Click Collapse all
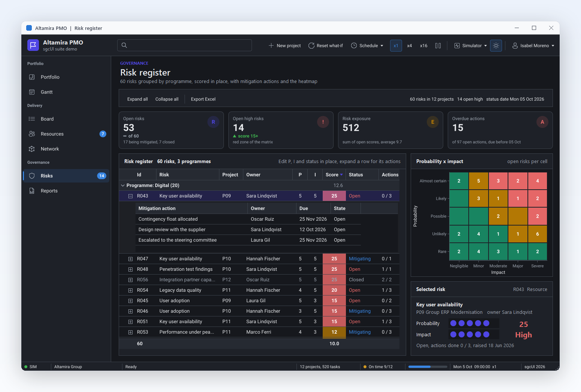This screenshot has width=581, height=392. pyautogui.click(x=167, y=99)
